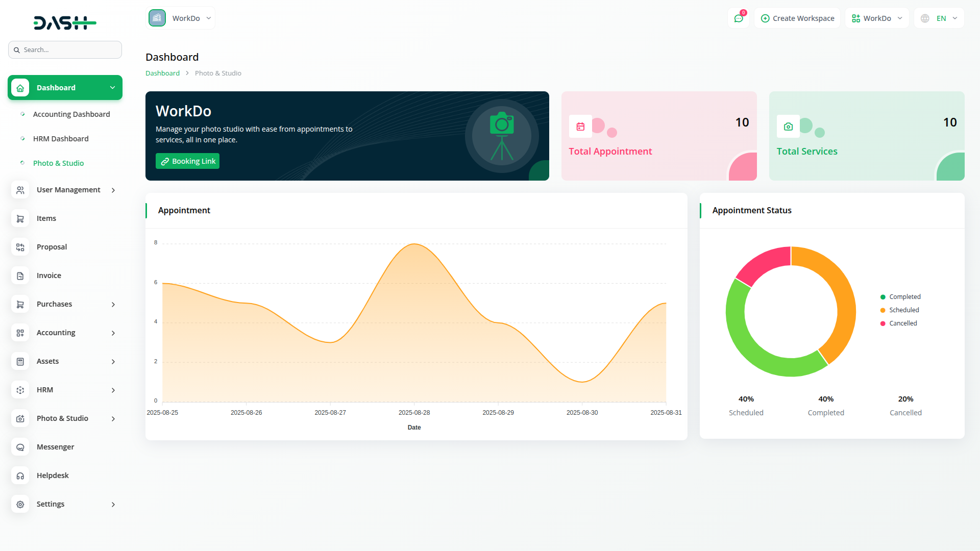This screenshot has height=551, width=980.
Task: Click the Proposal sidebar icon
Action: (x=20, y=247)
